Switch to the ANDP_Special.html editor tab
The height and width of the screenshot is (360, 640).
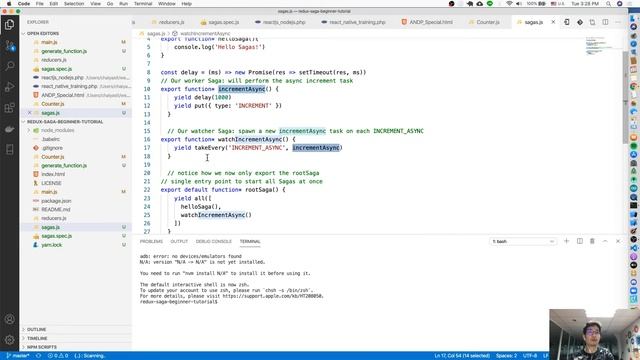(427, 22)
